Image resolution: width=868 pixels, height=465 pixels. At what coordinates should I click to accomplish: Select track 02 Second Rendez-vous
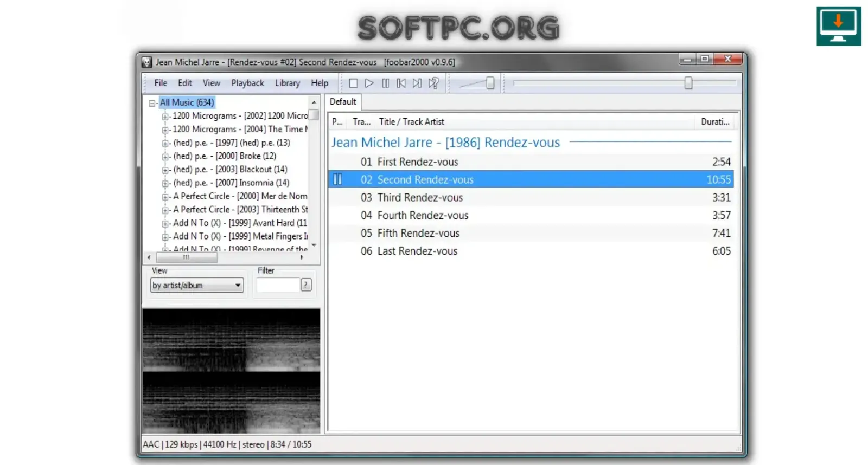point(531,179)
